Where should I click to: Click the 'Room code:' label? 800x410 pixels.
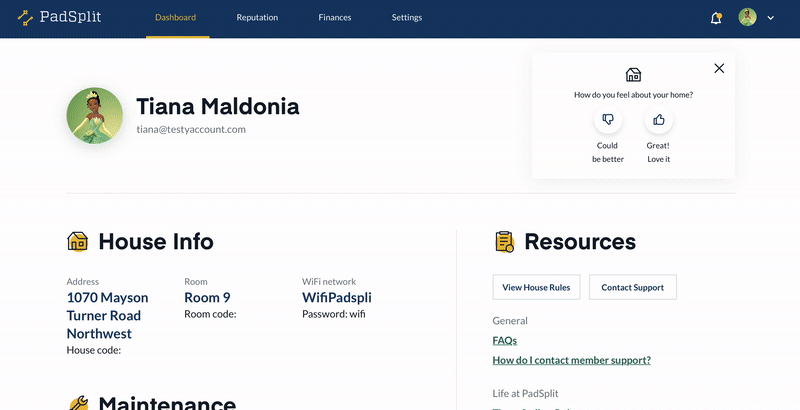(x=210, y=314)
